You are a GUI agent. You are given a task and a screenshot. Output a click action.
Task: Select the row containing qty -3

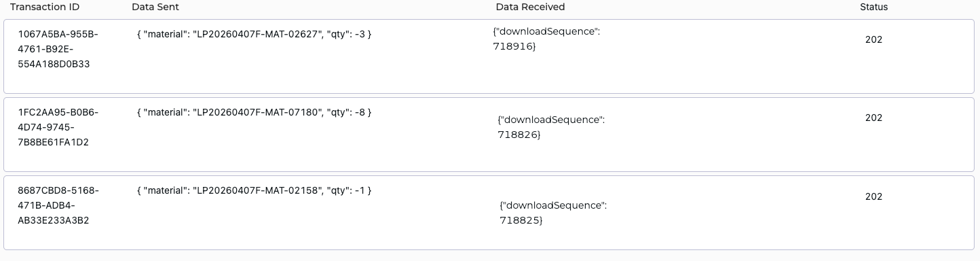point(489,56)
